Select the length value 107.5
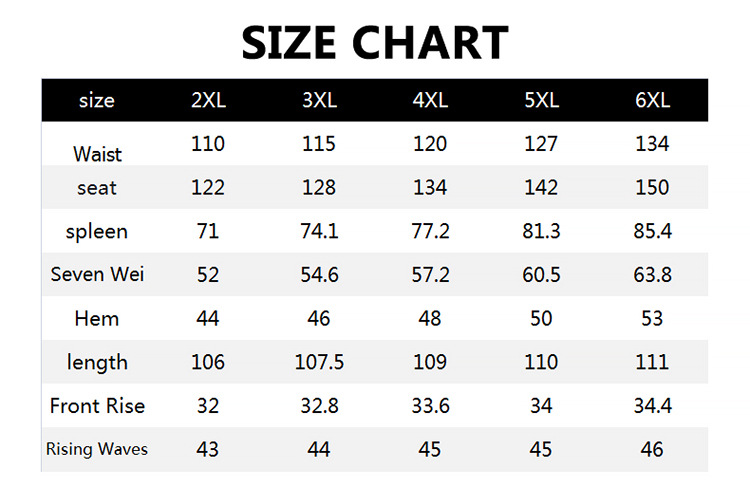Image resolution: width=750 pixels, height=492 pixels. (319, 362)
